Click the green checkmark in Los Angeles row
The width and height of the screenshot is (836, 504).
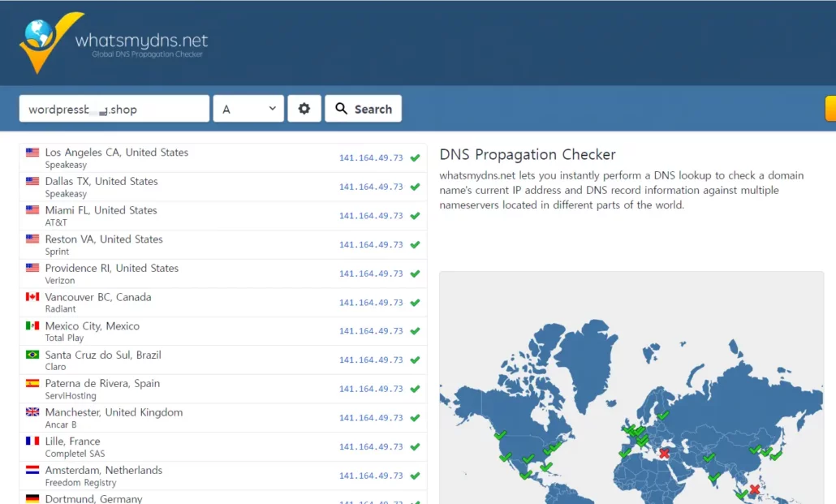(416, 158)
